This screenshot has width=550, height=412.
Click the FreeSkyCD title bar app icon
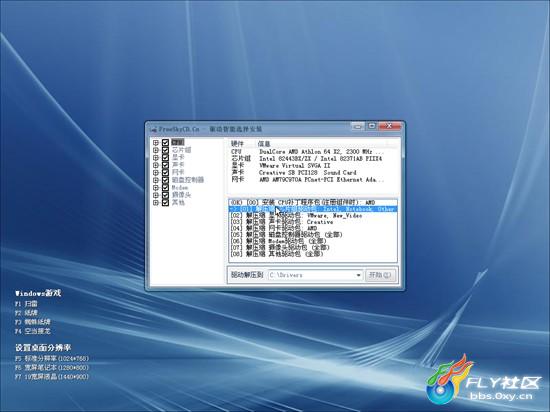153,129
